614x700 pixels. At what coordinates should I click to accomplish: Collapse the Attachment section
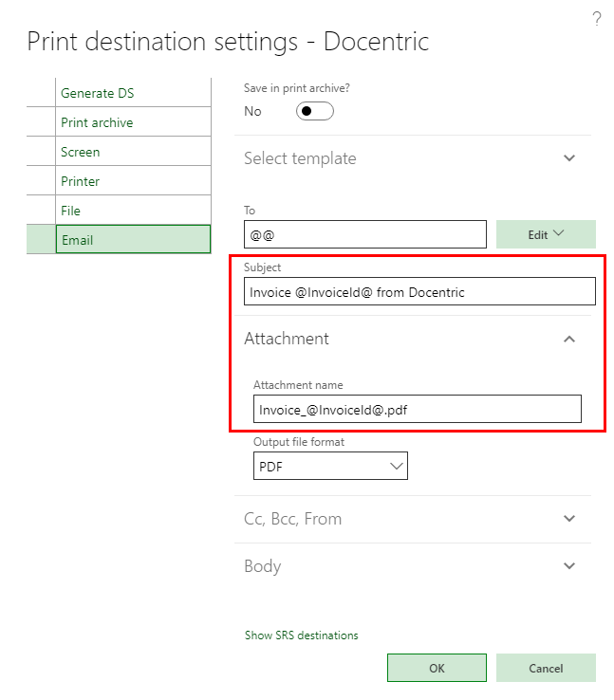pos(569,339)
